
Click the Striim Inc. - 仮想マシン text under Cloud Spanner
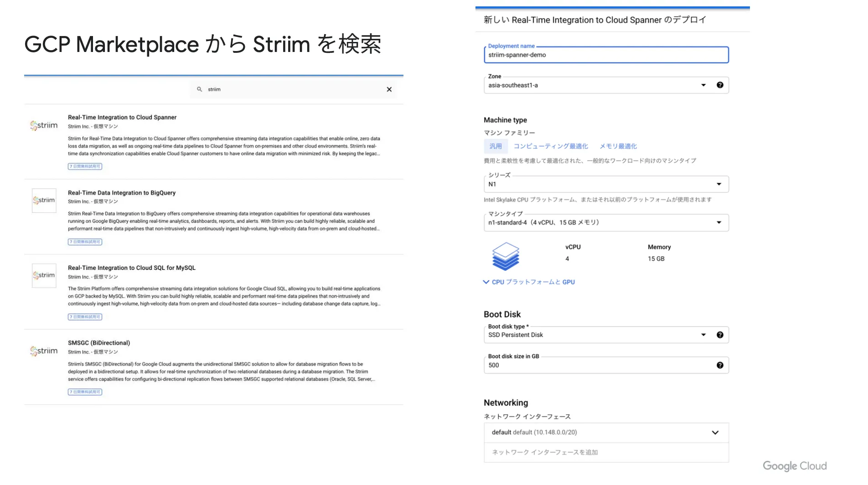point(93,126)
